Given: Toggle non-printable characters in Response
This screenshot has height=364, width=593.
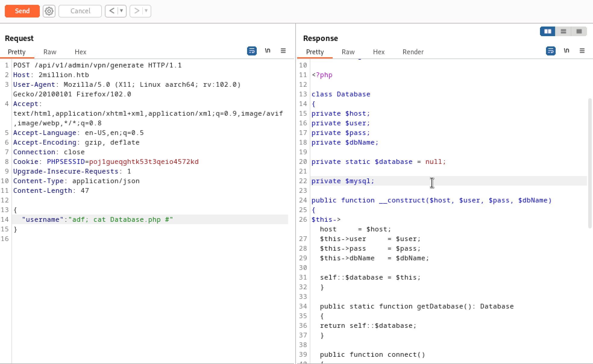Looking at the screenshot, I should click(567, 51).
